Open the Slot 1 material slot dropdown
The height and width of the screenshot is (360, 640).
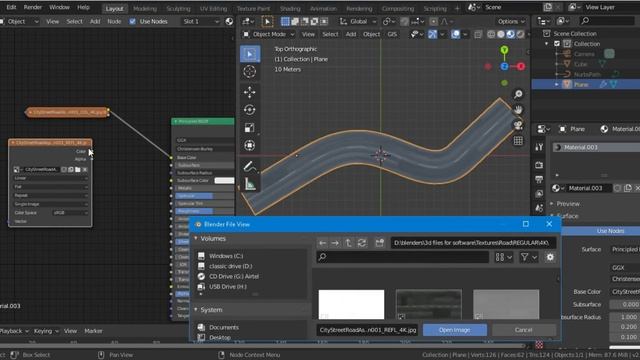pos(201,21)
